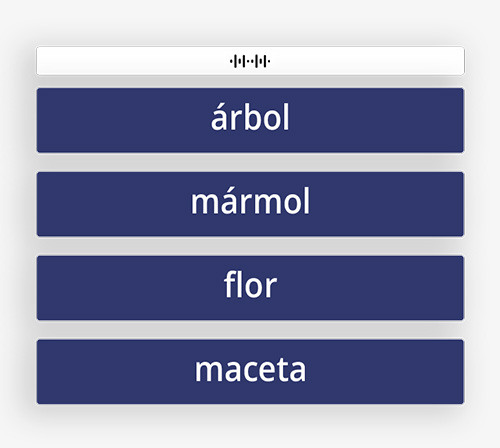Mark mármol as the heard word
This screenshot has height=448, width=500.
[250, 204]
